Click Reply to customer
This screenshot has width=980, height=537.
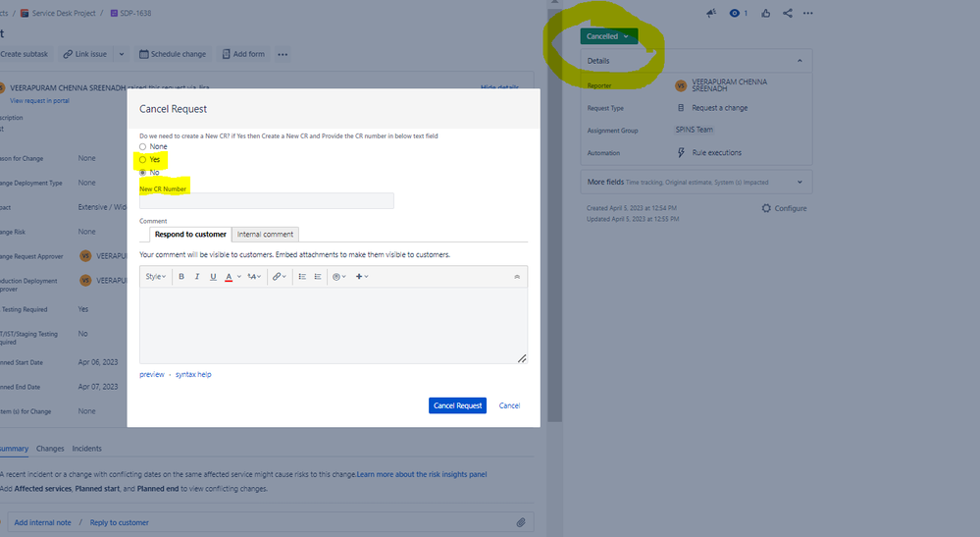coord(120,522)
